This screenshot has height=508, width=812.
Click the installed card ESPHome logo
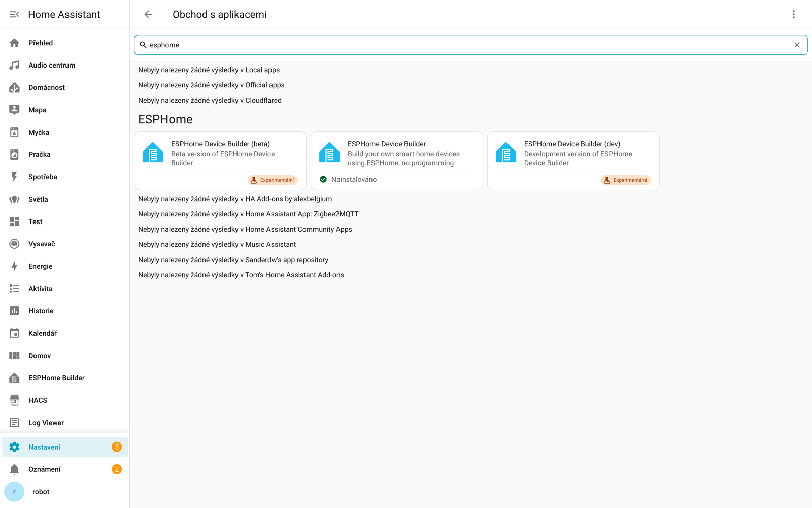[329, 152]
